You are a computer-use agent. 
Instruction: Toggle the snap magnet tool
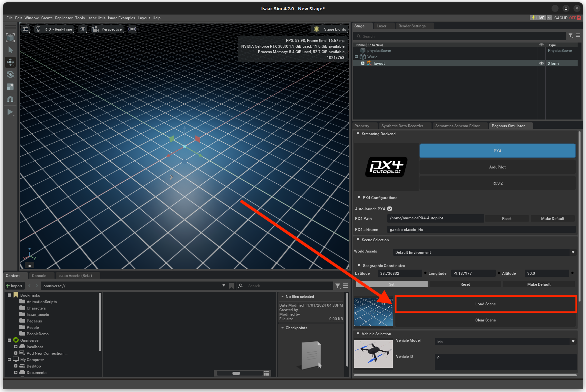(10, 100)
